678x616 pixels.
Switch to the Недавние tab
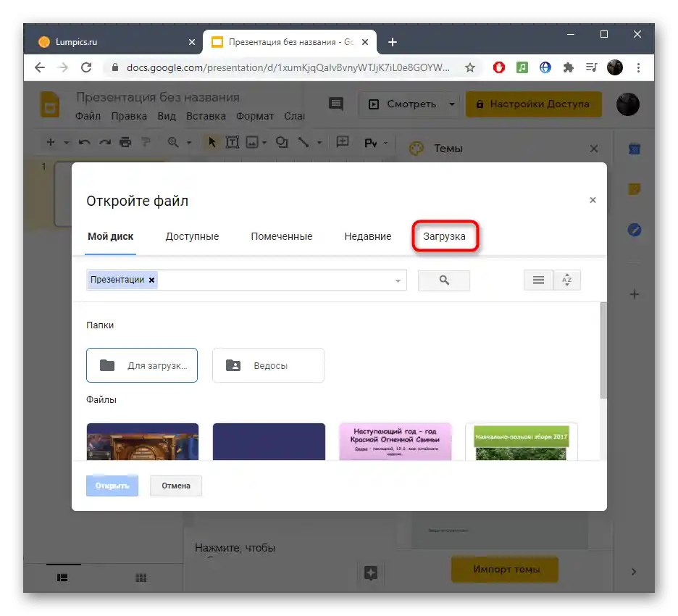(367, 237)
